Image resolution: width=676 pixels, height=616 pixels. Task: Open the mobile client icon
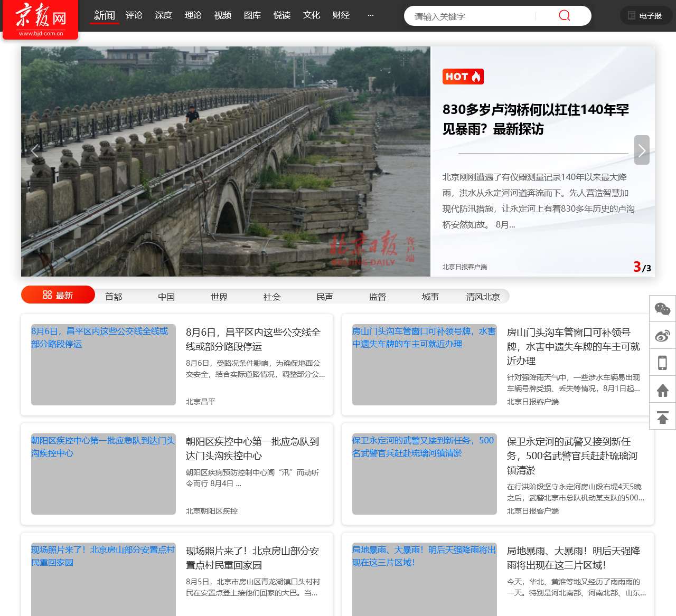coord(662,362)
